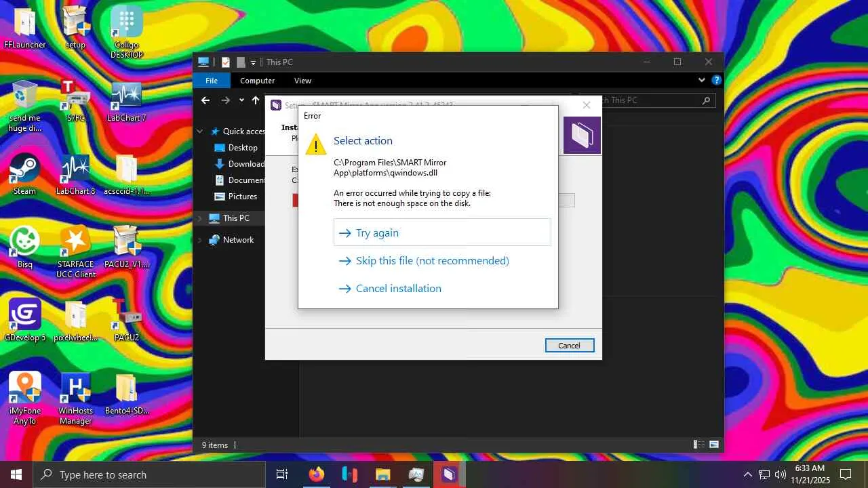Expand the File Explorer ribbon chevron

pos(702,80)
